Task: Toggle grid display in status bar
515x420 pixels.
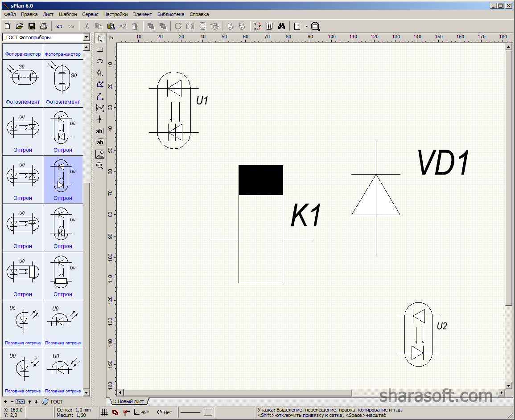Action: pyautogui.click(x=104, y=412)
